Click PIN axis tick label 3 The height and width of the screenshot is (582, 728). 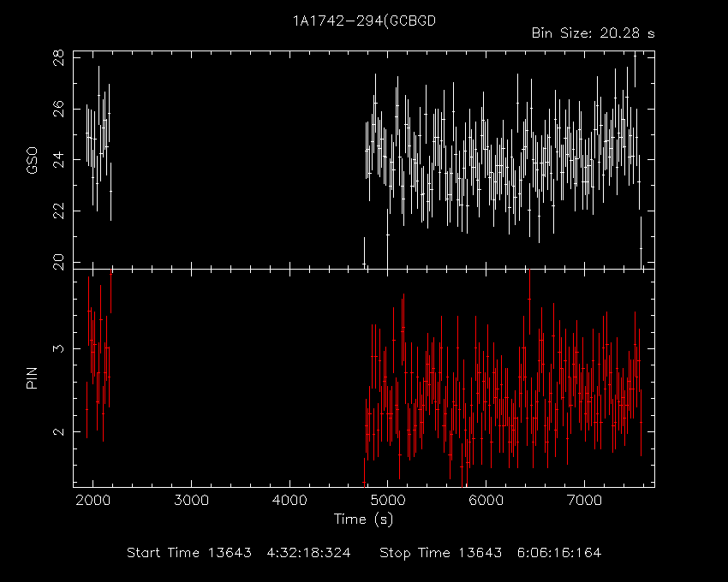[59, 348]
